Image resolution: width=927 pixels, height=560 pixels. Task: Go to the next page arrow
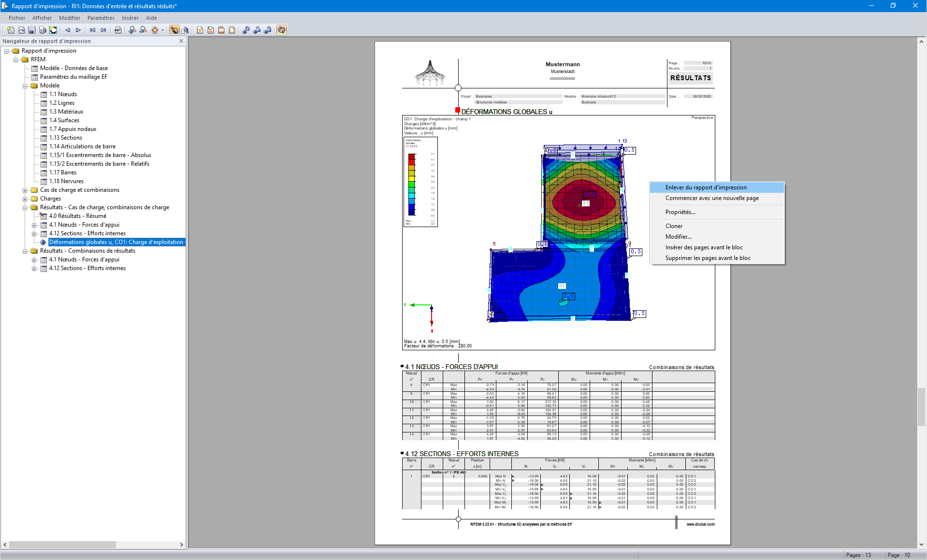78,30
